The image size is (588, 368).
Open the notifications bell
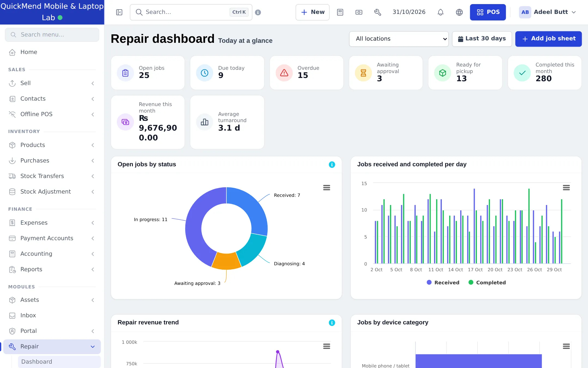(x=440, y=12)
